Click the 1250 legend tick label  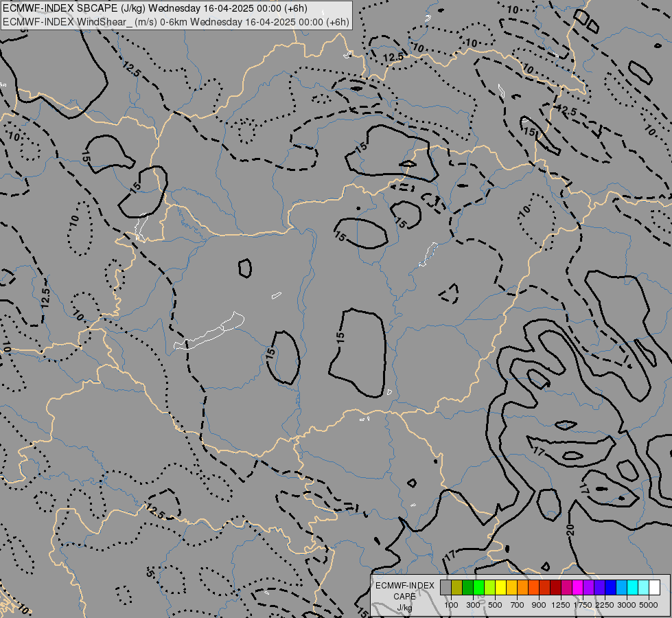(x=561, y=605)
